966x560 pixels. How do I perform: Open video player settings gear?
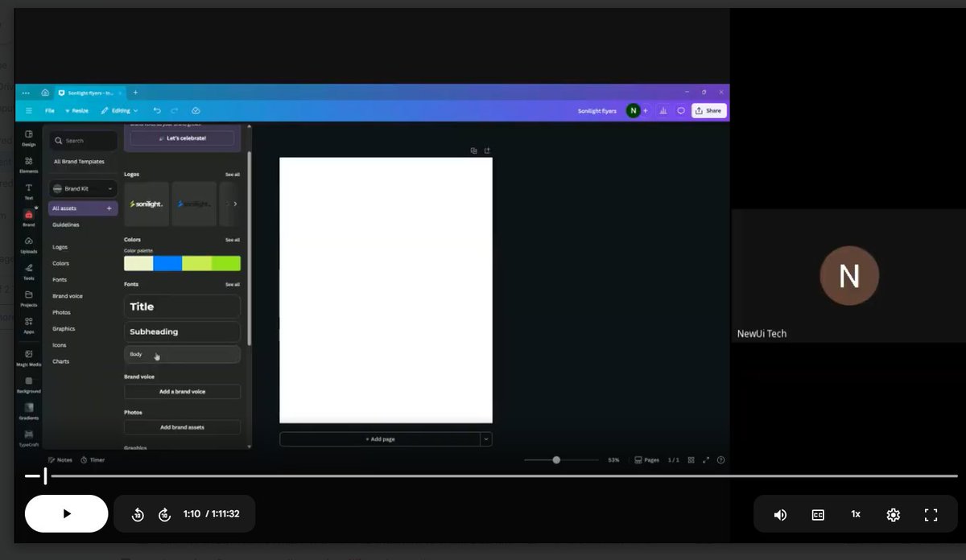[893, 514]
